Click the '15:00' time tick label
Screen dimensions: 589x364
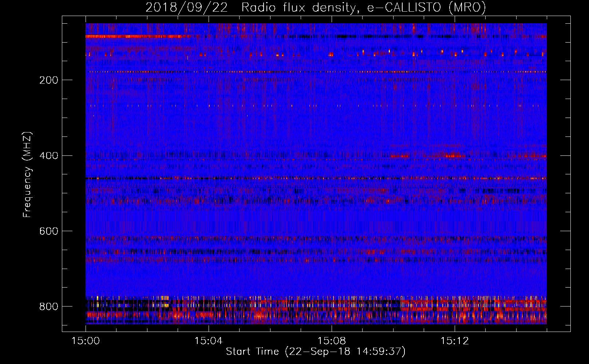[86, 341]
